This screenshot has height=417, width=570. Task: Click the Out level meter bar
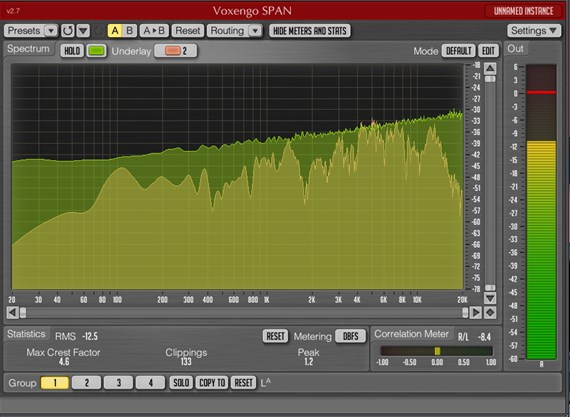point(541,212)
